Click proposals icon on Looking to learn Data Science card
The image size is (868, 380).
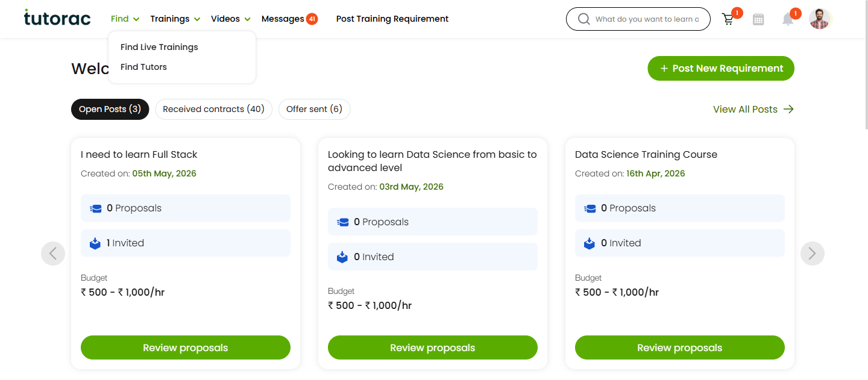[x=343, y=222]
